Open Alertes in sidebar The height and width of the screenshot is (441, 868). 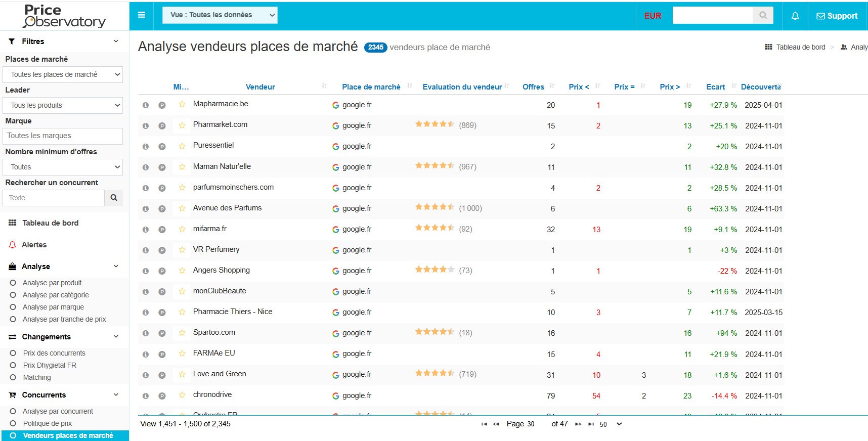[34, 245]
